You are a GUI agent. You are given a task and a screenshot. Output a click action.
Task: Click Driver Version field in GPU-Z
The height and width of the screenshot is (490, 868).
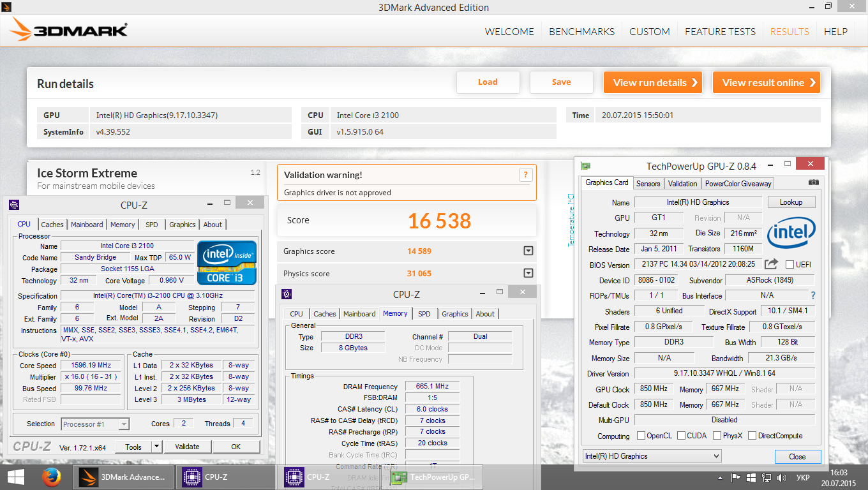click(724, 374)
